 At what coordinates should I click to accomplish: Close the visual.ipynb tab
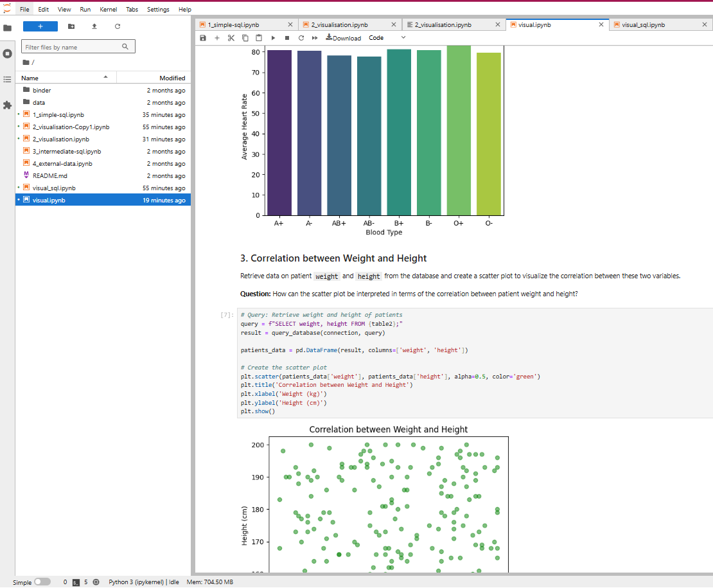tap(601, 24)
